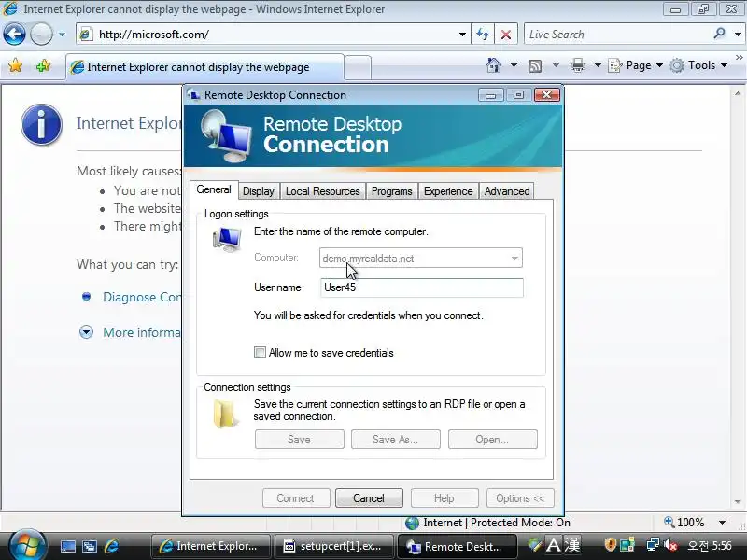The width and height of the screenshot is (747, 560).
Task: Open the Windows Start orb
Action: click(x=27, y=545)
